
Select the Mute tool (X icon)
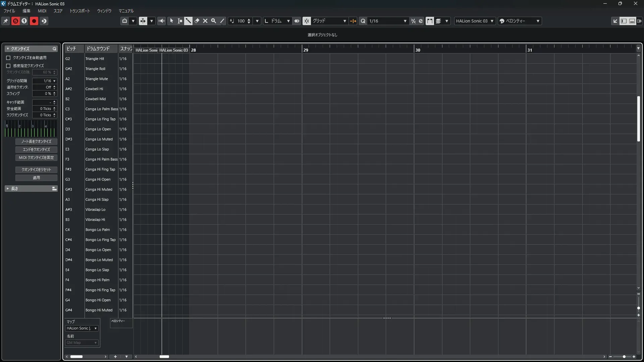(x=205, y=21)
